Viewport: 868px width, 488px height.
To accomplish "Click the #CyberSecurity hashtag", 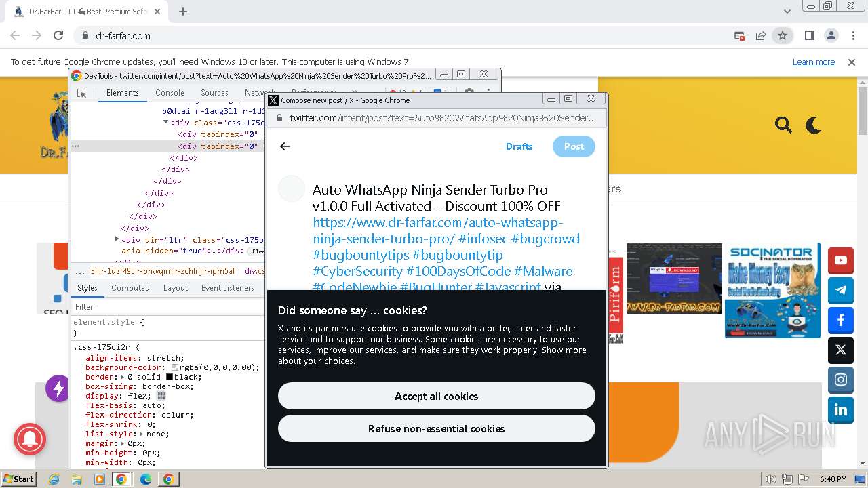I will point(357,271).
